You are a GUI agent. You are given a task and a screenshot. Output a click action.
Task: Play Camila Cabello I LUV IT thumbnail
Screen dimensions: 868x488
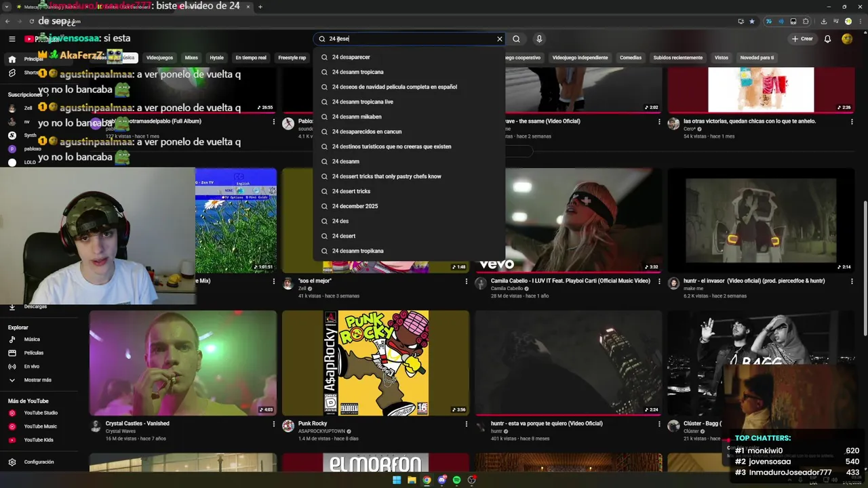(568, 220)
